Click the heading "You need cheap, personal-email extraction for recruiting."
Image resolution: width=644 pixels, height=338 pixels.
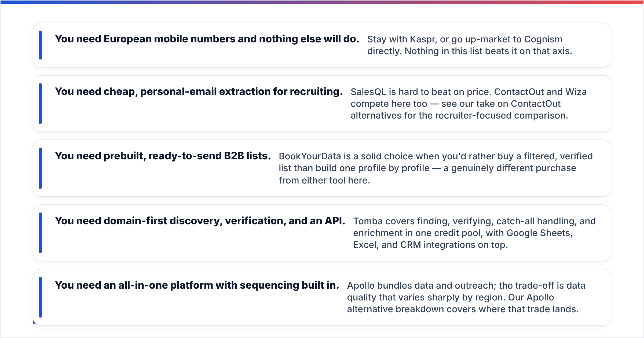(x=199, y=92)
